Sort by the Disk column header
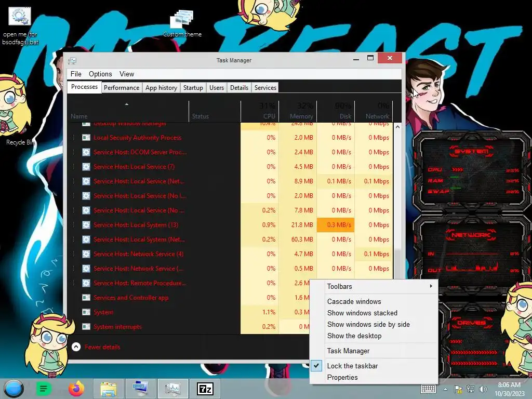 pos(336,111)
